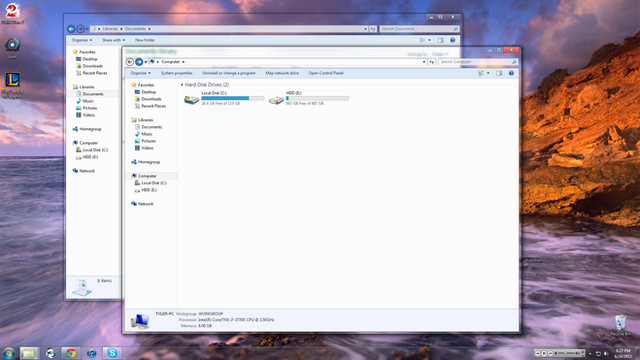Collapse the Hard Disk Drives group
640x360 pixels.
[182, 84]
